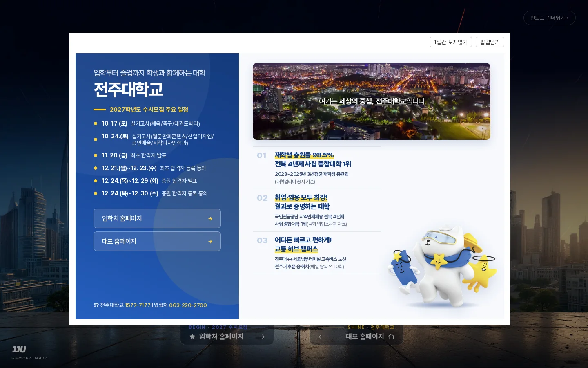Click the 전북 4년제 사립 종합대학 1위 text
The height and width of the screenshot is (368, 588).
click(313, 164)
